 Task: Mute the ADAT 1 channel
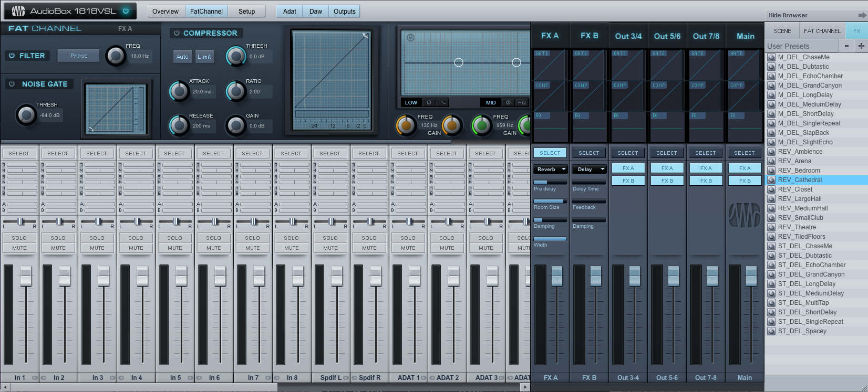coord(408,248)
